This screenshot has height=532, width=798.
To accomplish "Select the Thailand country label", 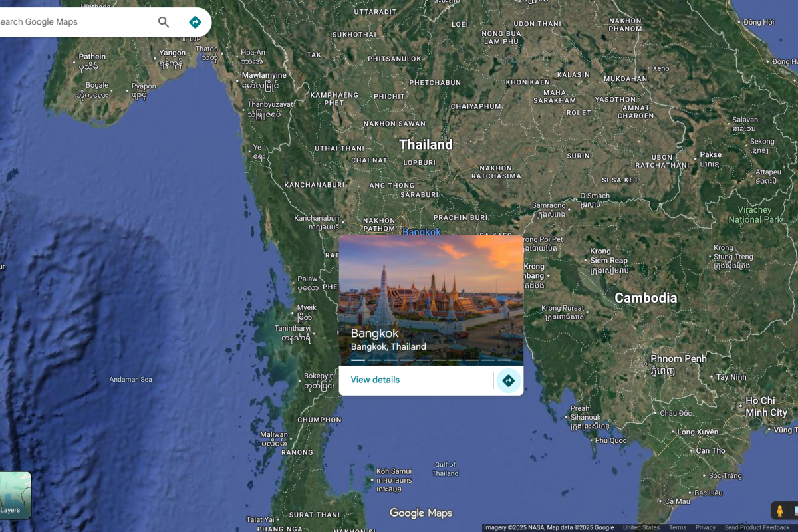I will [x=426, y=144].
